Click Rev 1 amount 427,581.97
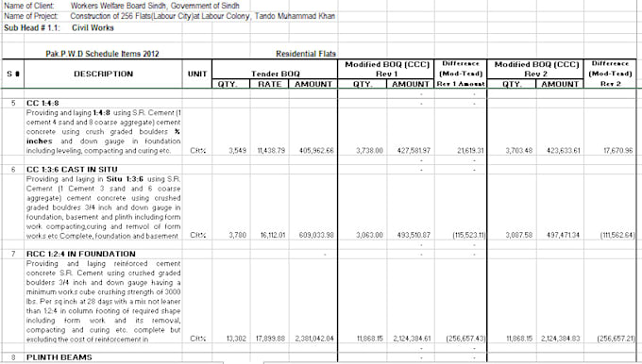Image resolution: width=642 pixels, height=364 pixels. (414, 151)
